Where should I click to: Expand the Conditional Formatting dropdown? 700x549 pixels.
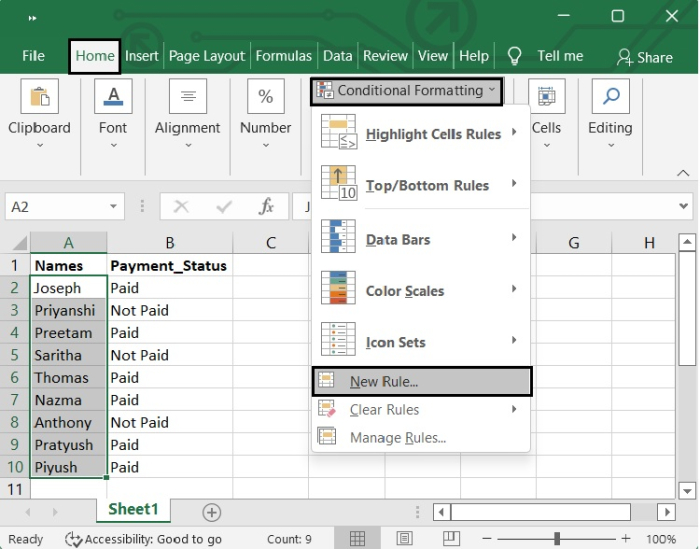pyautogui.click(x=406, y=91)
